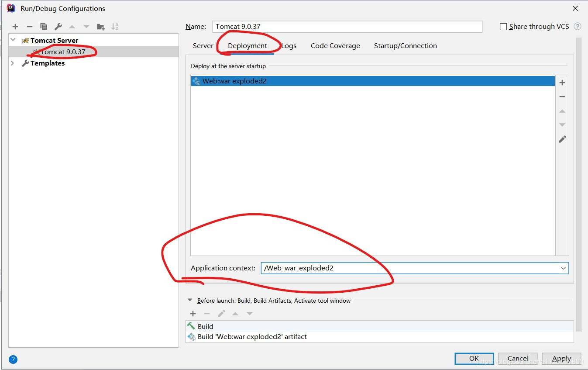Switch to the Deployment tab

tap(248, 46)
